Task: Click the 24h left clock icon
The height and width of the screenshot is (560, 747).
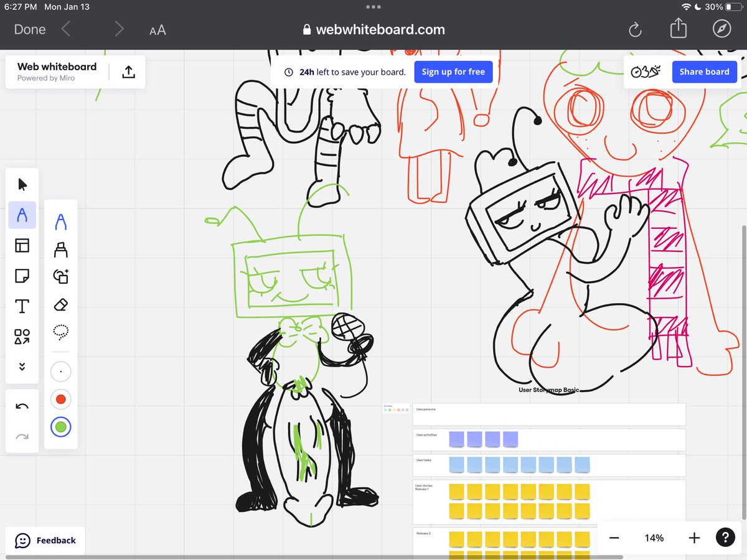Action: point(288,72)
